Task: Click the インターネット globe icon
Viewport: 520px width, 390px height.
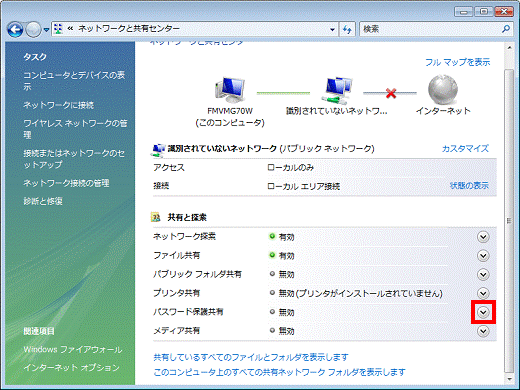Action: pos(443,89)
